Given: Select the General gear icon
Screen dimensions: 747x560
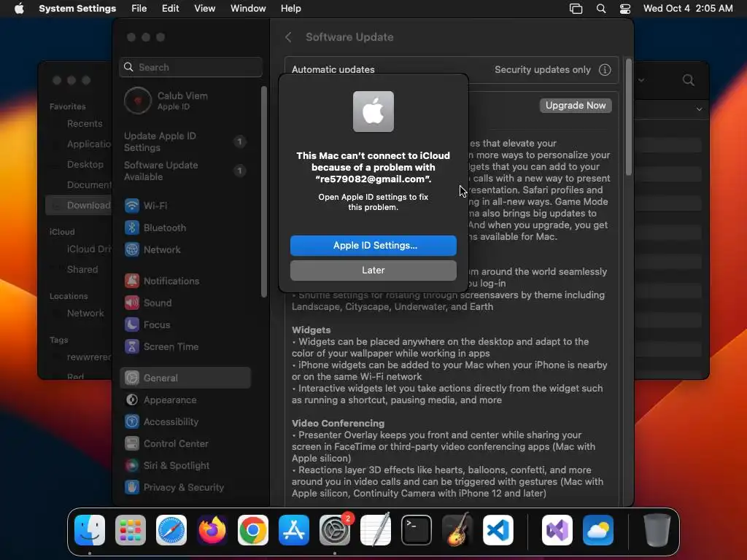Looking at the screenshot, I should (132, 378).
